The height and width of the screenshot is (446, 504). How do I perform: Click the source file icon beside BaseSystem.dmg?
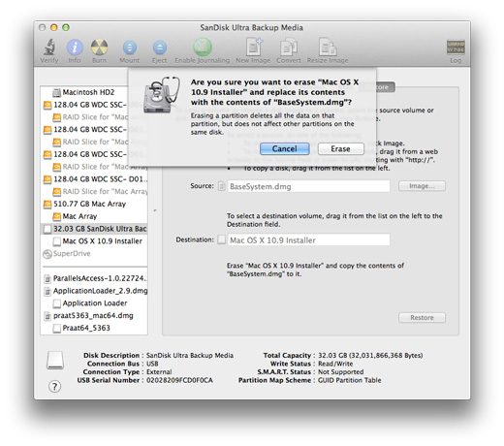pos(221,186)
